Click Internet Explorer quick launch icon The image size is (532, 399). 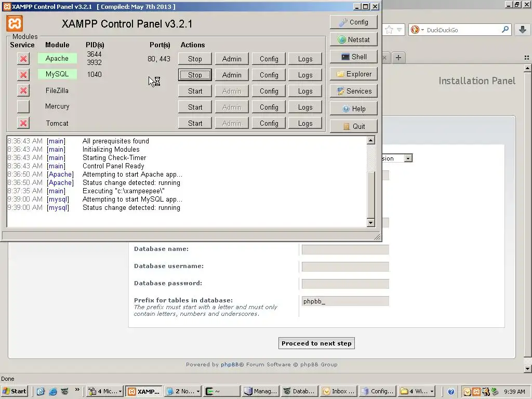[x=53, y=392]
